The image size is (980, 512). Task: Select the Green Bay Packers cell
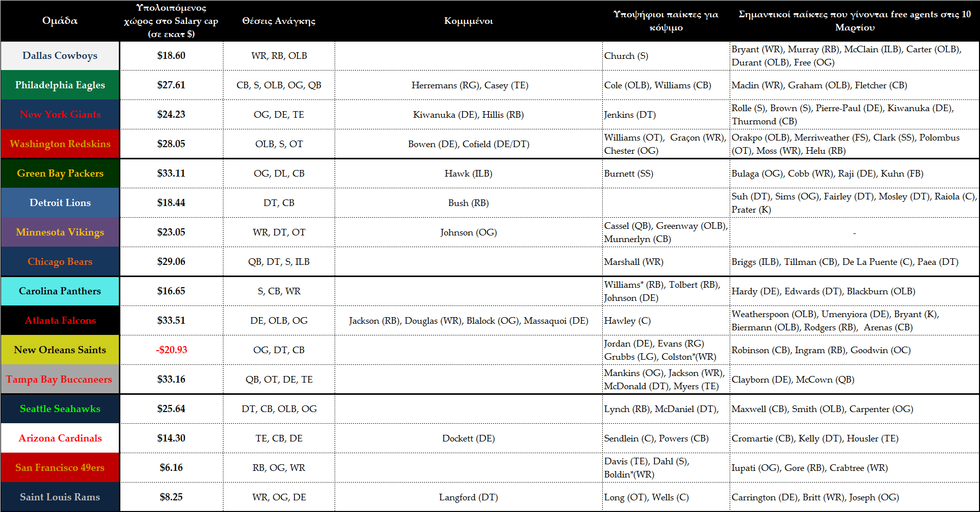click(60, 174)
